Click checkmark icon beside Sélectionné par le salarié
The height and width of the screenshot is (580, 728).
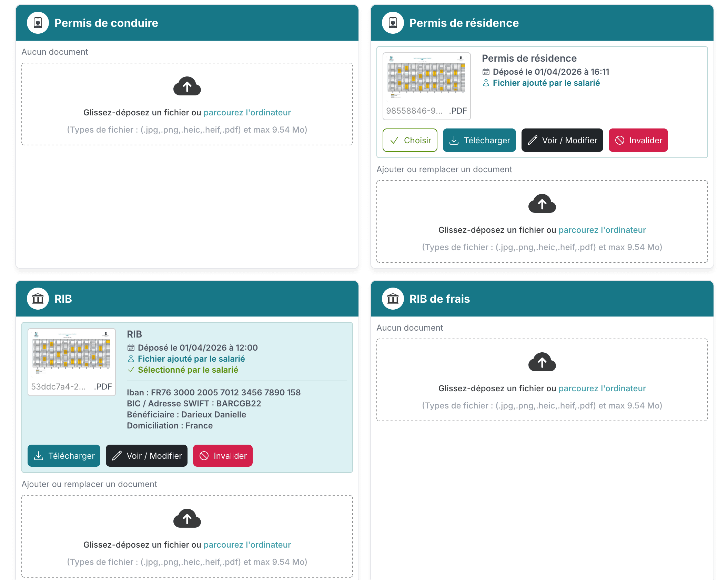tap(131, 370)
